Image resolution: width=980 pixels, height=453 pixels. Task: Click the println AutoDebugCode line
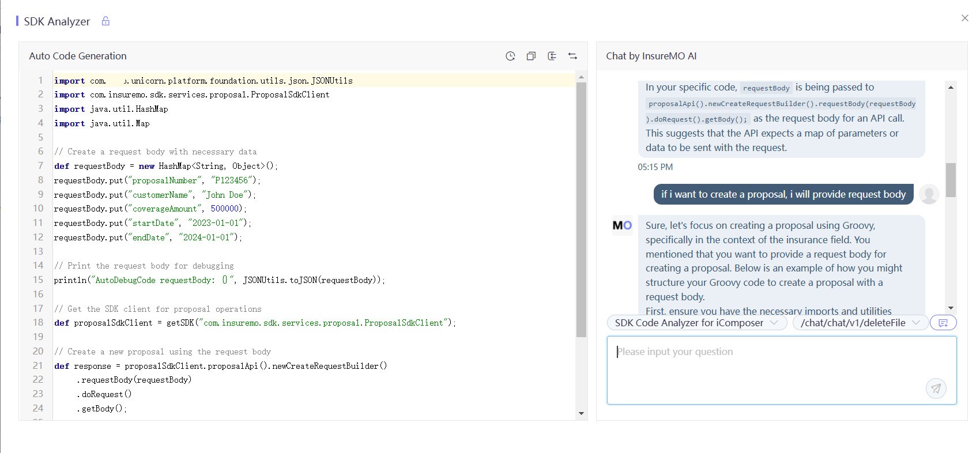[220, 280]
